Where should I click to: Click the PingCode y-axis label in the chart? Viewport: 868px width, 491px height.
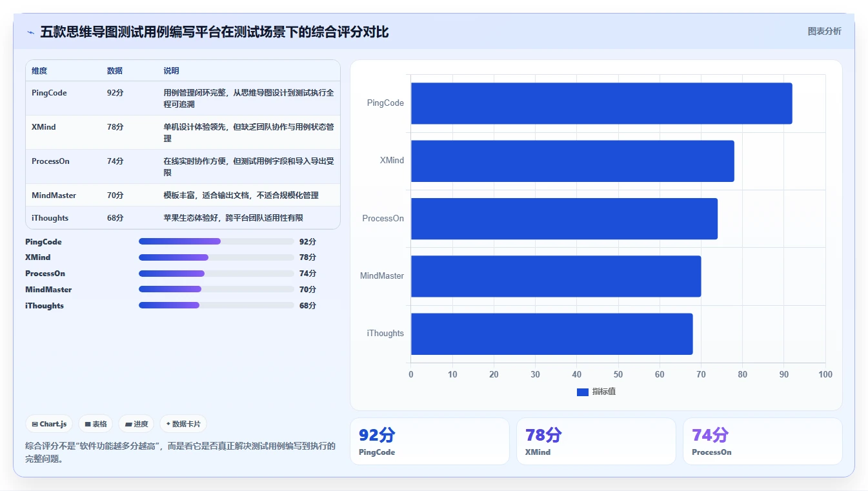(x=385, y=103)
